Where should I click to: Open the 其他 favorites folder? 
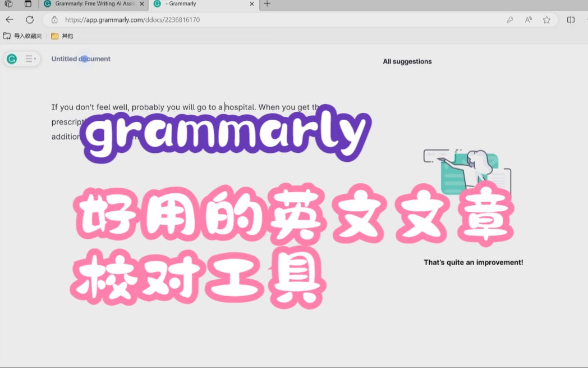[62, 35]
